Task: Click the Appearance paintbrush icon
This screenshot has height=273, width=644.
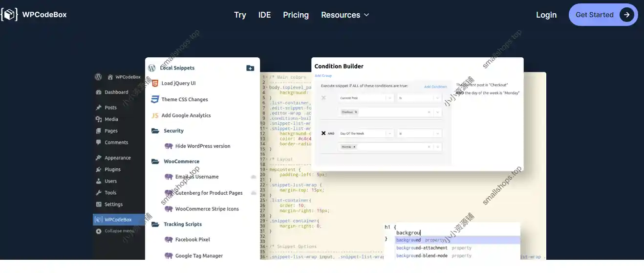Action: pos(99,158)
